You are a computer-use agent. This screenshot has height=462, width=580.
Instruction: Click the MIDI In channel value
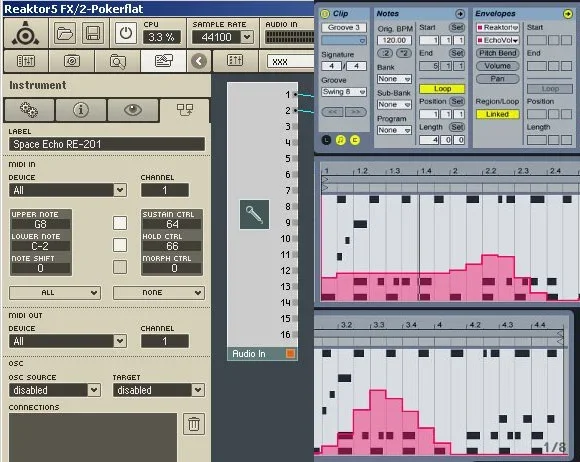coord(165,190)
